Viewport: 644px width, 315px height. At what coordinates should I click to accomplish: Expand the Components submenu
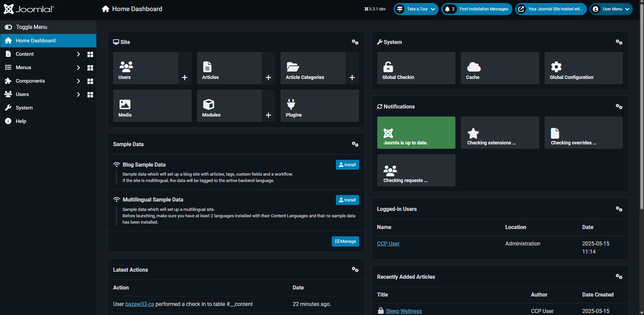pos(78,81)
